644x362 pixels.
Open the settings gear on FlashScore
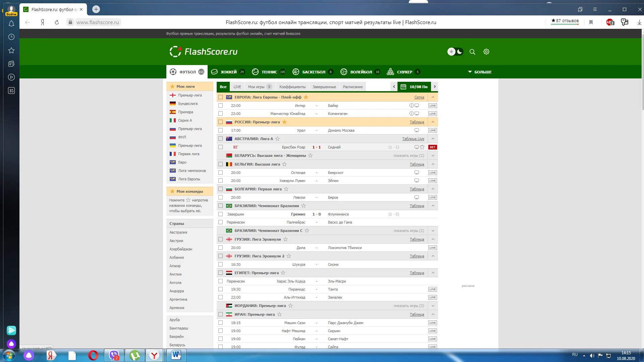tap(486, 52)
